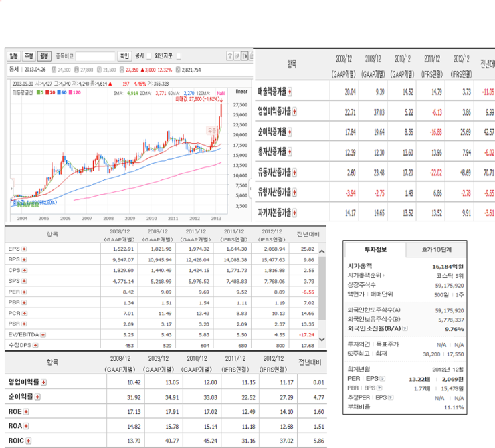The height and width of the screenshot is (448, 495).
Task: Click the plus icon beside 자기자본증가율
Action: pyautogui.click(x=294, y=213)
